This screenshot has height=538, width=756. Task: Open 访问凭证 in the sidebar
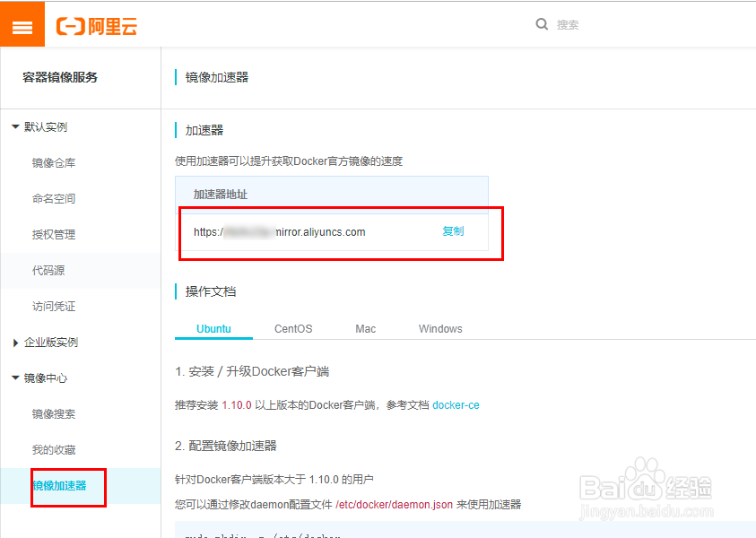pos(54,306)
